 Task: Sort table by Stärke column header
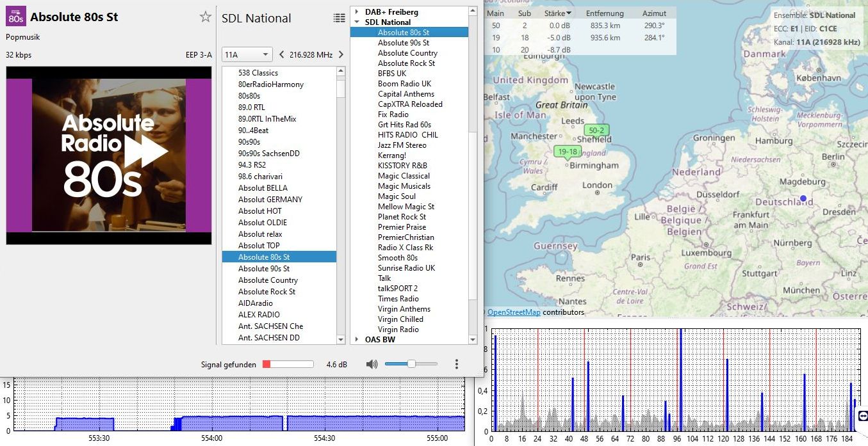557,13
